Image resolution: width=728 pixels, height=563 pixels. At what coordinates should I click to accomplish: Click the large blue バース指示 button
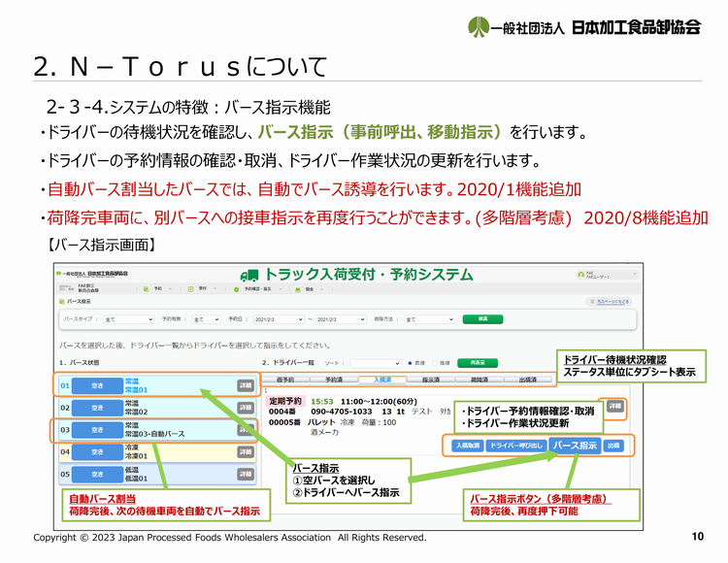tap(575, 446)
